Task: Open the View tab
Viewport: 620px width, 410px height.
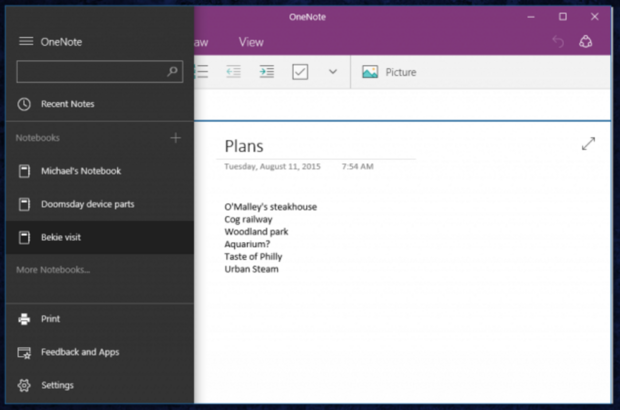Action: pyautogui.click(x=251, y=42)
